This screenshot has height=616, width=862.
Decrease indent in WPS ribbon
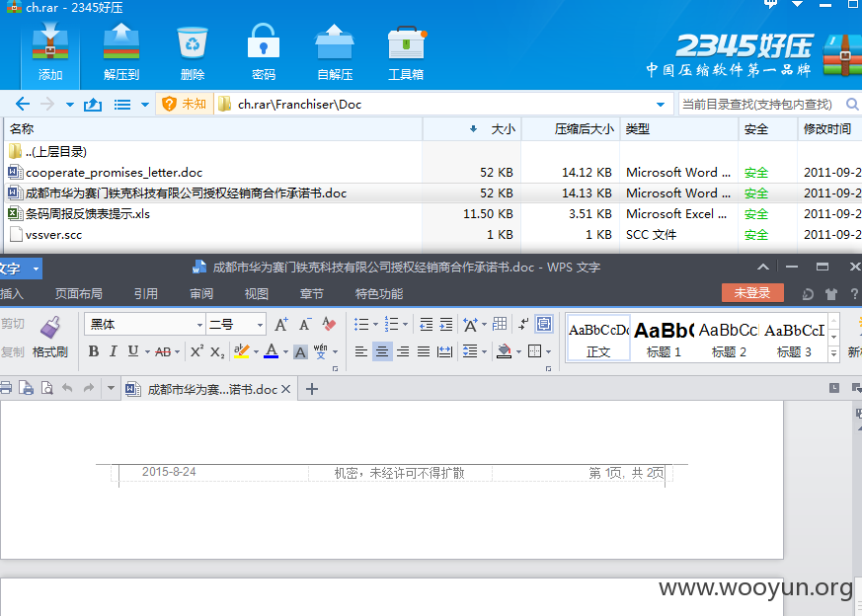pyautogui.click(x=426, y=324)
